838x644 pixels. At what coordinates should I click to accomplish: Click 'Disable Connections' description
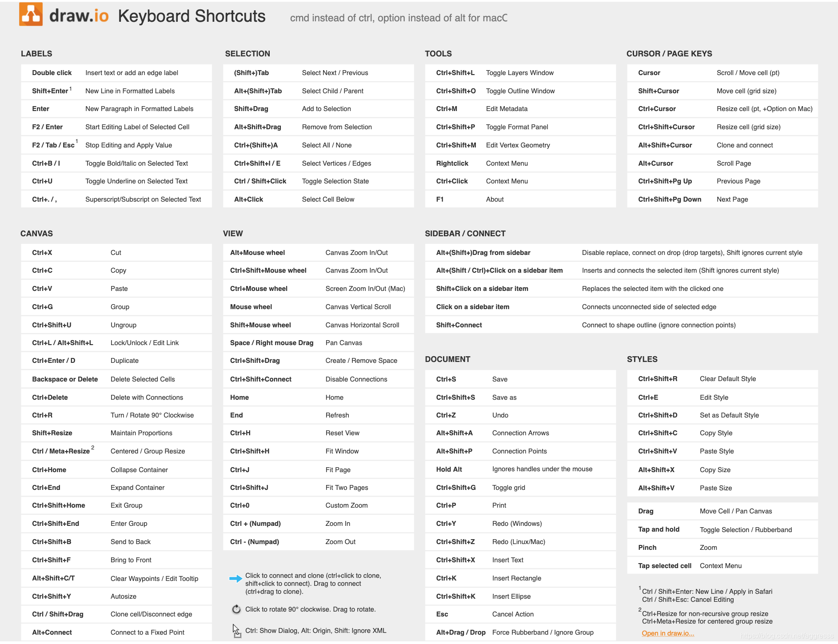356,379
